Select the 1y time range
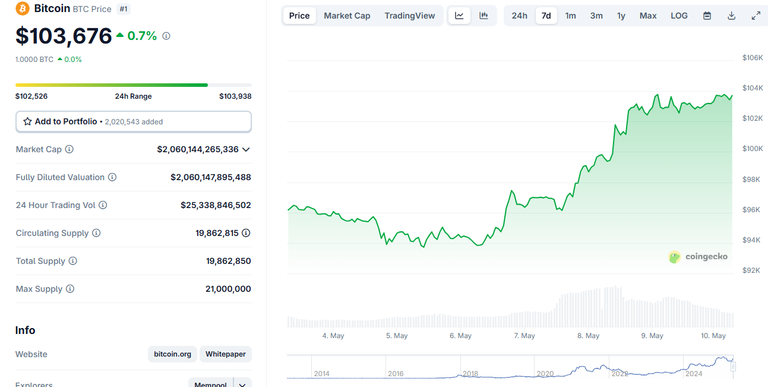768x387 pixels. point(621,16)
